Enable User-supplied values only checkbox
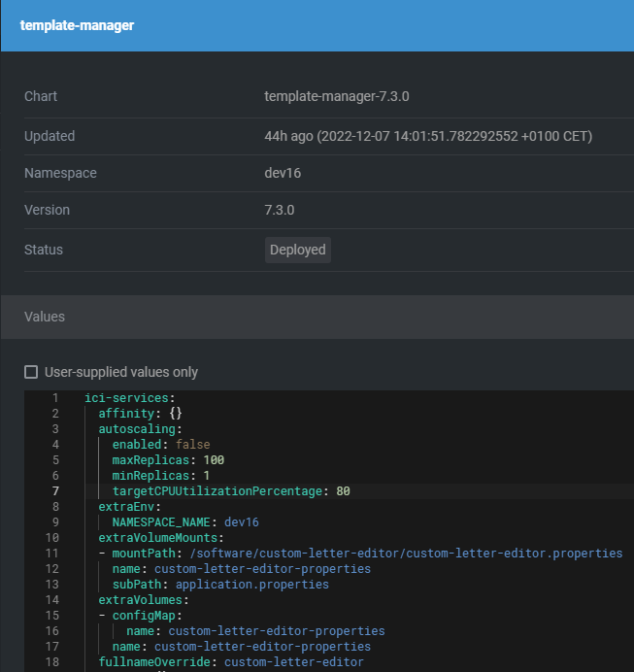This screenshot has height=672, width=634. click(x=31, y=372)
